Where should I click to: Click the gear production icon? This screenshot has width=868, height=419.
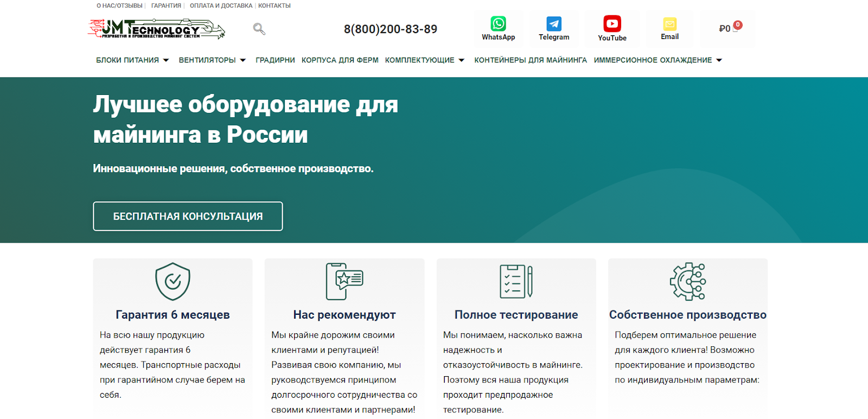(688, 281)
